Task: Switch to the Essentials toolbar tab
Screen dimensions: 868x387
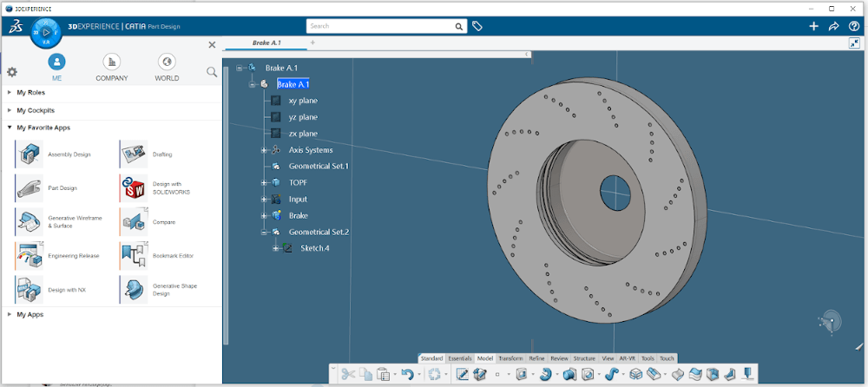Action: click(x=459, y=358)
